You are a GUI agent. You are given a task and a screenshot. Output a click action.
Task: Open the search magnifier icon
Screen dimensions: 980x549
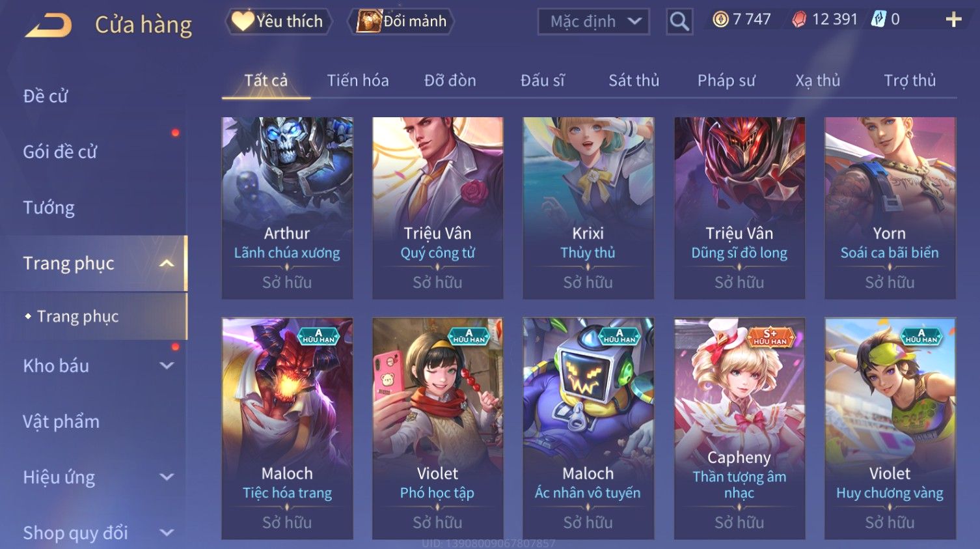tap(679, 21)
